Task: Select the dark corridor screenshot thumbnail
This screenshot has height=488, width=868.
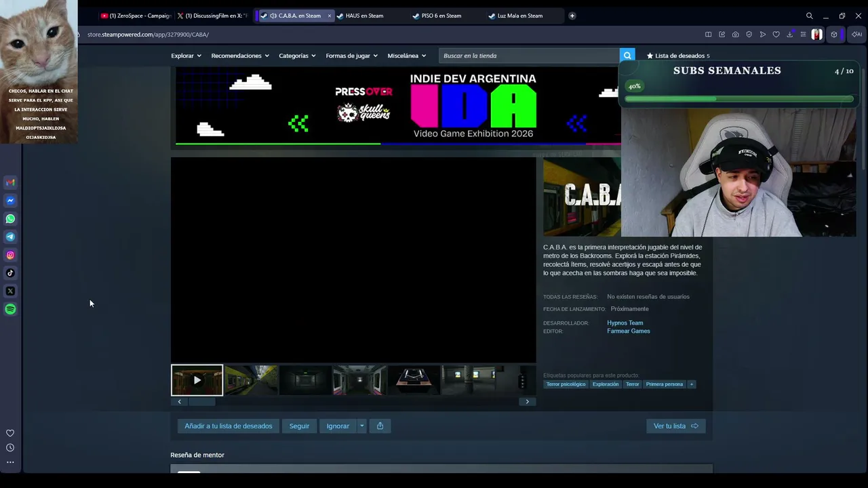Action: point(305,380)
